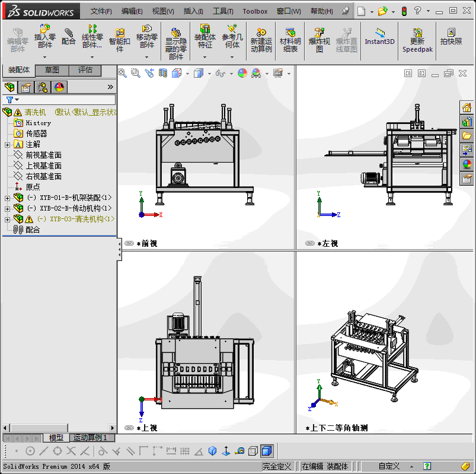The width and height of the screenshot is (476, 474).
Task: Open the 插入零部件 dropdown arrow
Action: coord(45,57)
